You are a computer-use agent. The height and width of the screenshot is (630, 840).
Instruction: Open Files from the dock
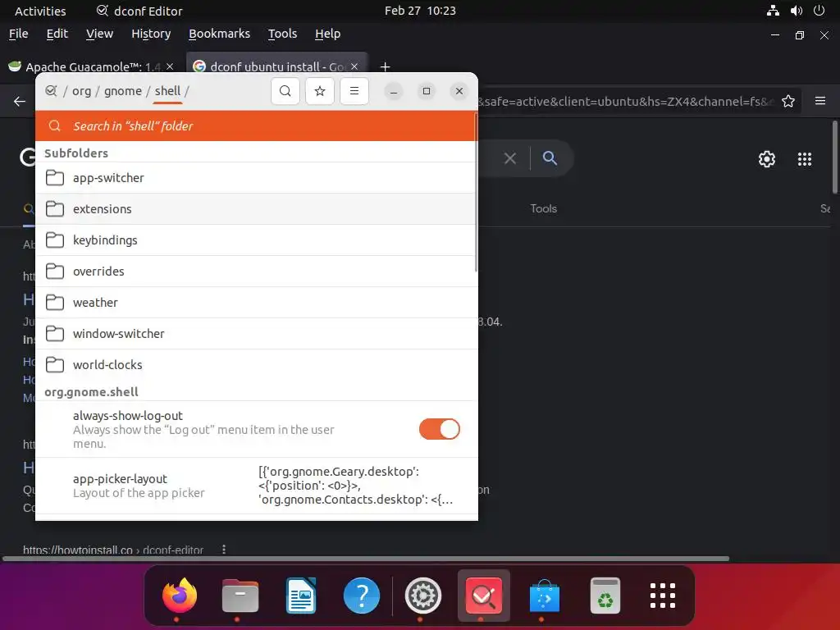click(x=240, y=596)
